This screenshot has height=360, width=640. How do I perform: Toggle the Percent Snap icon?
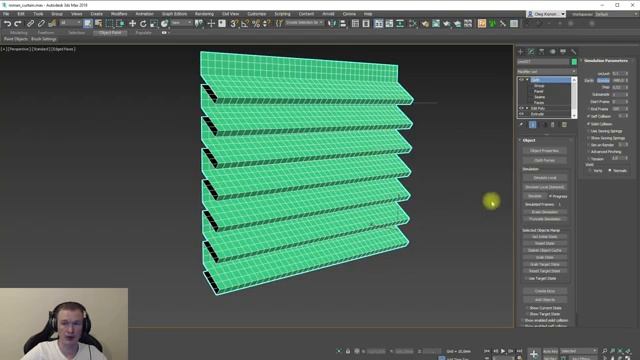[256, 24]
